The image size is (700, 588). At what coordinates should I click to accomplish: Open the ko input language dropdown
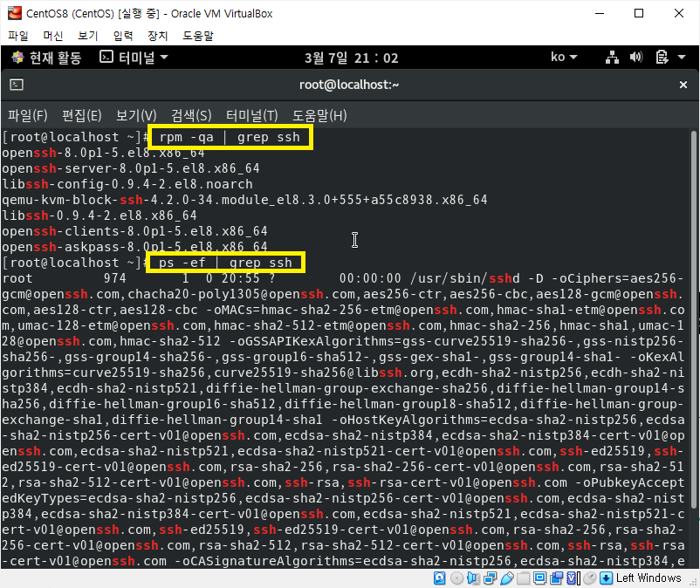pyautogui.click(x=565, y=57)
